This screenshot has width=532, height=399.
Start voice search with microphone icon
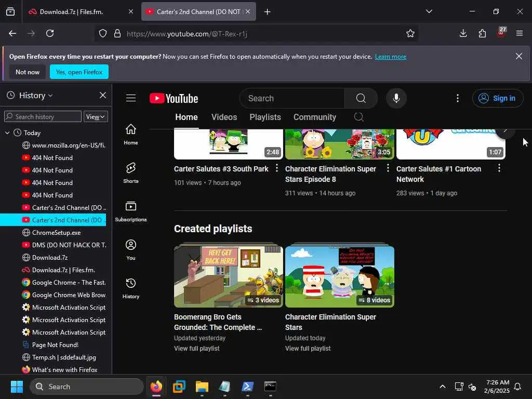point(396,98)
